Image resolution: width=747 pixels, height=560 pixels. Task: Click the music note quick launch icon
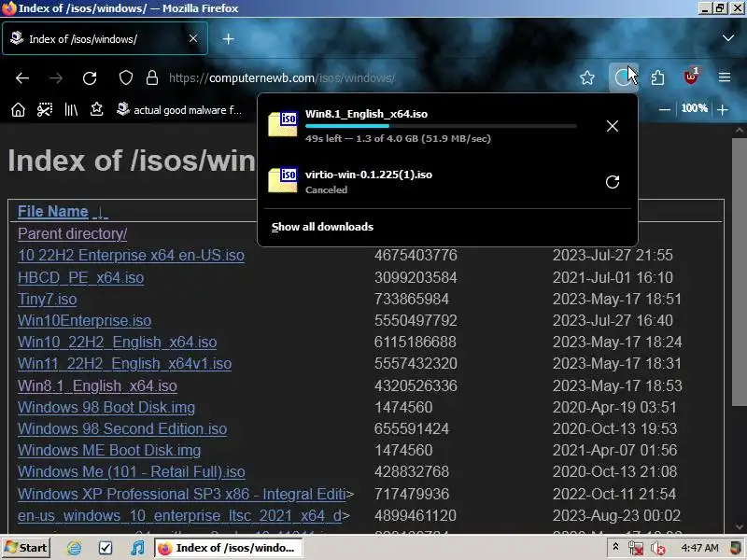[137, 548]
